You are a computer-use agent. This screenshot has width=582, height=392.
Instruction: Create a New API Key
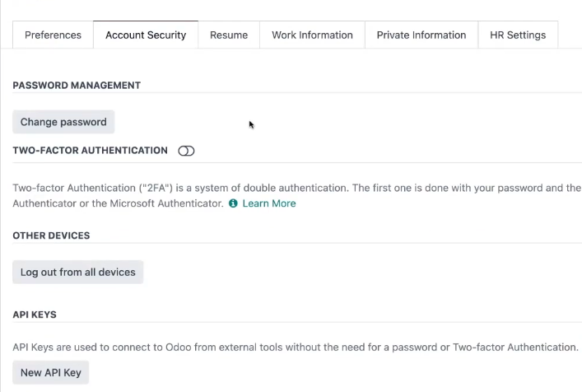tap(51, 372)
